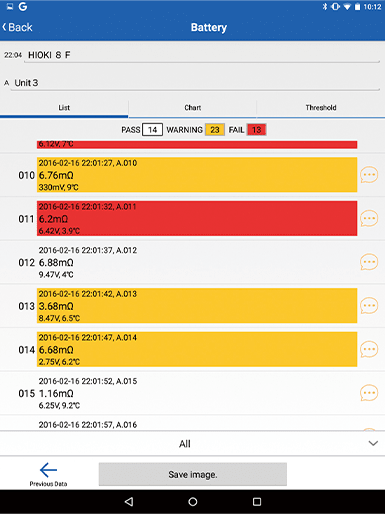Open comment bubble for reading 010
The height and width of the screenshot is (514, 385).
click(x=369, y=175)
